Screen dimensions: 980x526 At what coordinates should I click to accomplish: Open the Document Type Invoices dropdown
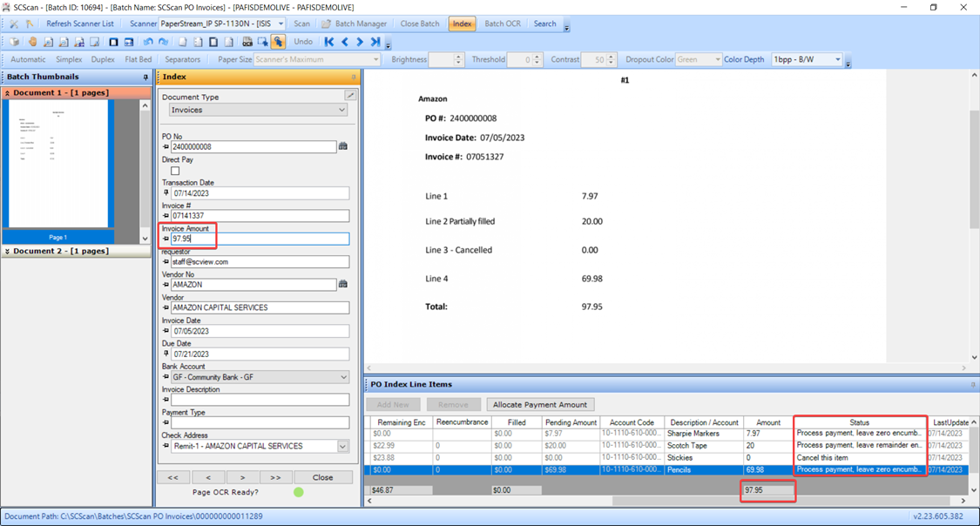[x=341, y=111]
